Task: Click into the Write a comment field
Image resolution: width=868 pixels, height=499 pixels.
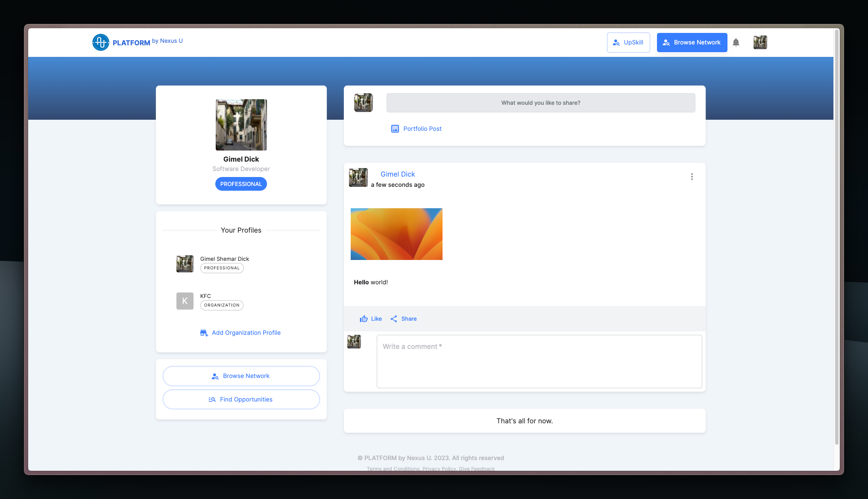Action: [x=539, y=361]
